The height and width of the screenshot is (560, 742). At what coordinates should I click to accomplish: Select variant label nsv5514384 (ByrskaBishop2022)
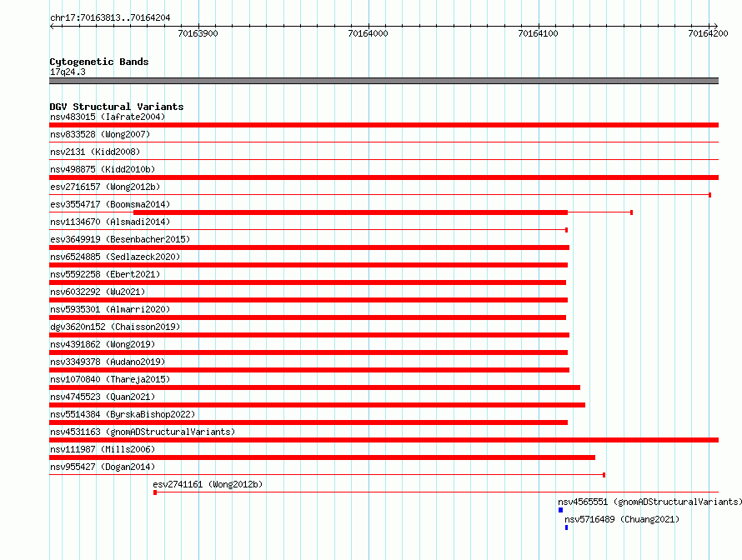point(123,414)
